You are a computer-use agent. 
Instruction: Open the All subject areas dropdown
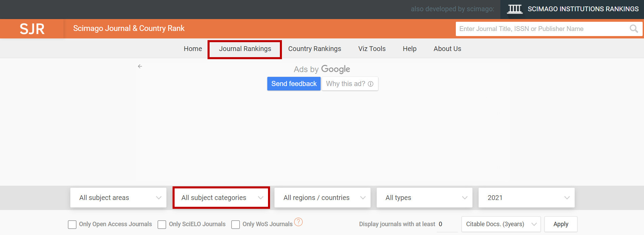coord(118,198)
